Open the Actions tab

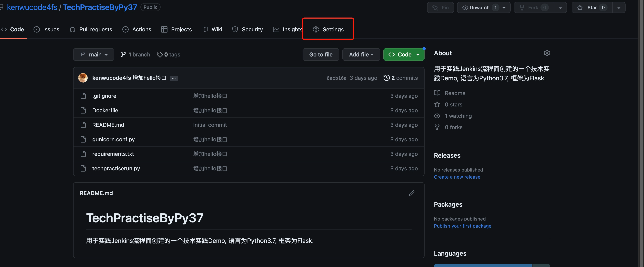(137, 29)
